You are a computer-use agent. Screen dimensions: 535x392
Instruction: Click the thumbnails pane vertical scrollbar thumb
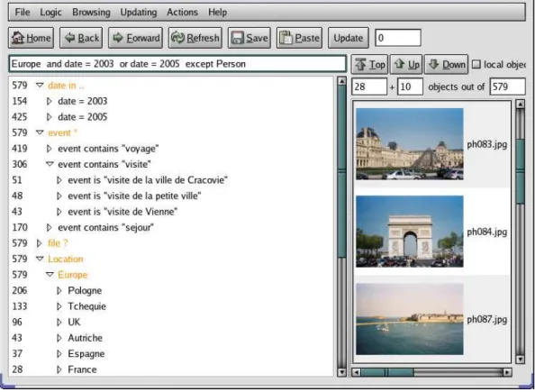(521, 171)
